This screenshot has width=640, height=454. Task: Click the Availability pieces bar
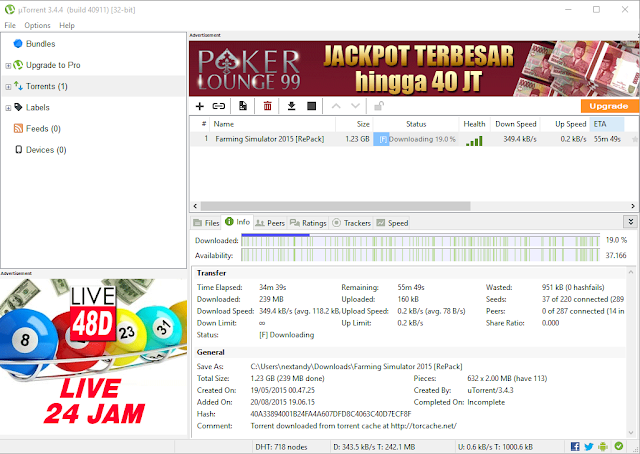point(420,255)
